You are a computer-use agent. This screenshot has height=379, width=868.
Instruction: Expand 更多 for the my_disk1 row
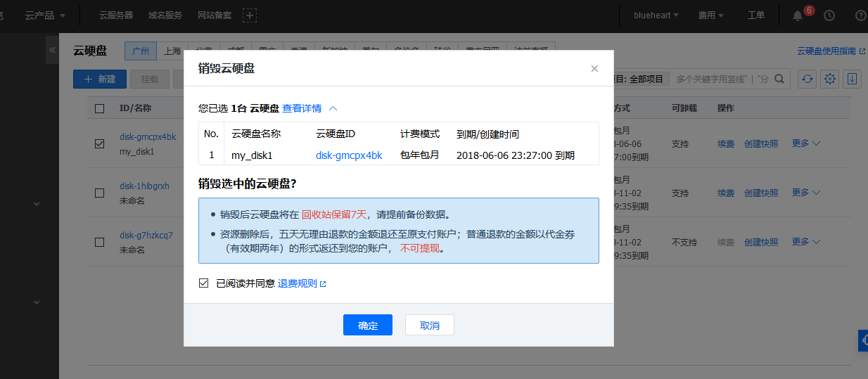click(x=806, y=143)
